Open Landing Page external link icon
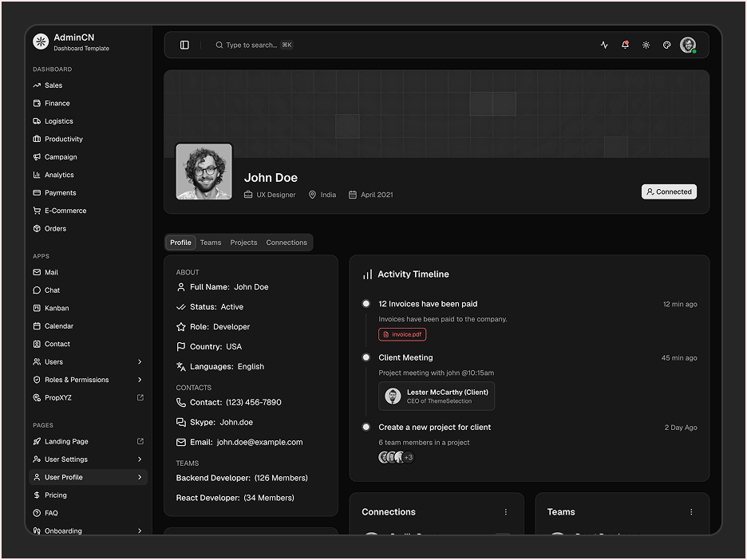 pos(140,441)
